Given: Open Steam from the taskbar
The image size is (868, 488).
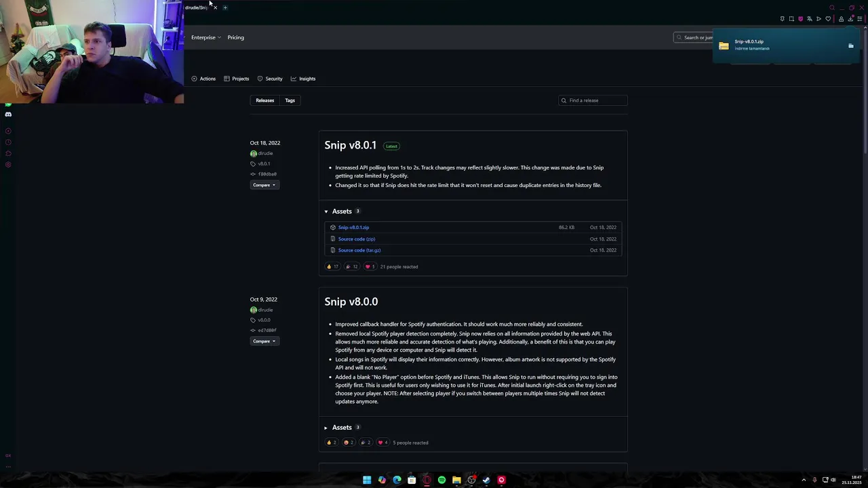Looking at the screenshot, I should point(486,480).
